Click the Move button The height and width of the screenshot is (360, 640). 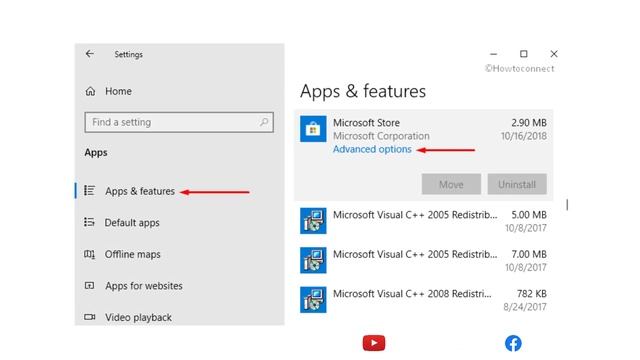(x=451, y=184)
